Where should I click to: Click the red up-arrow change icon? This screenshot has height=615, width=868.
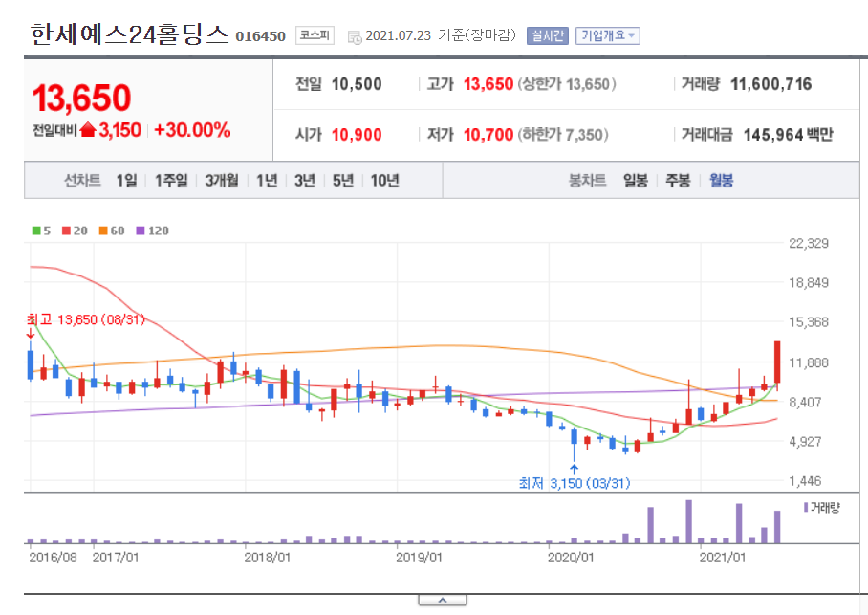click(x=88, y=130)
